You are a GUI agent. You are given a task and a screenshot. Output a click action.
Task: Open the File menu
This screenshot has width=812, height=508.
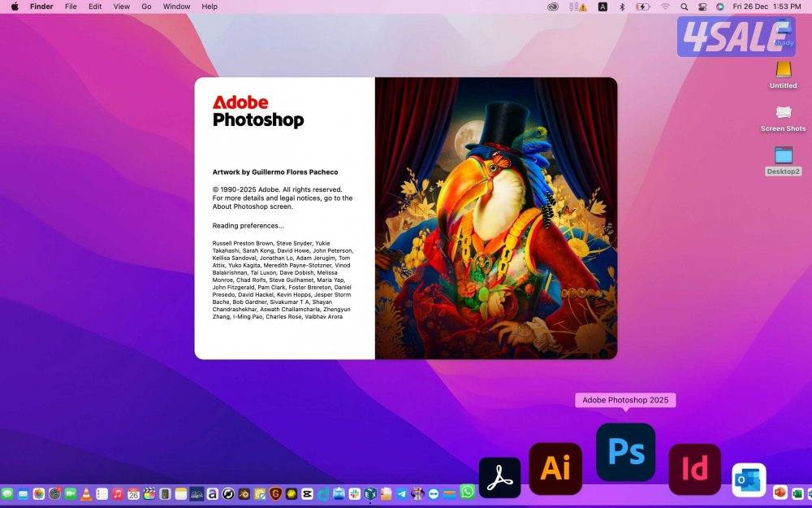(71, 7)
